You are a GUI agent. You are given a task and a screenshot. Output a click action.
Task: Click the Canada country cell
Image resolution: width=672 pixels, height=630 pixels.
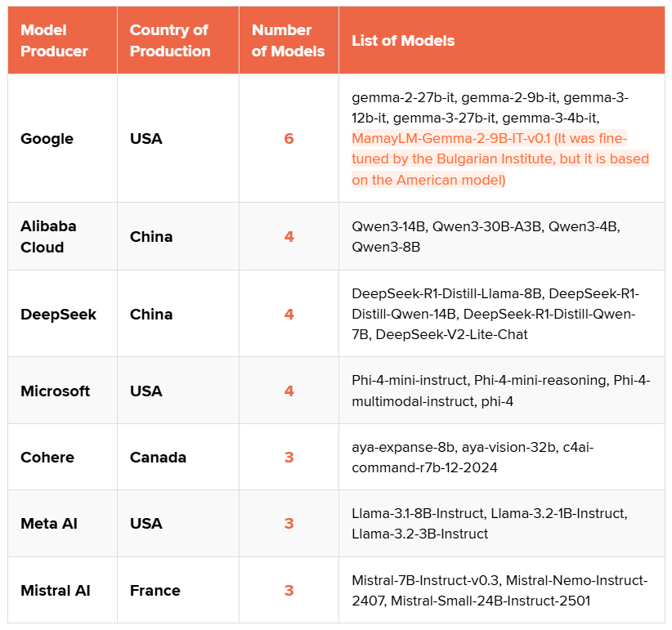click(158, 457)
